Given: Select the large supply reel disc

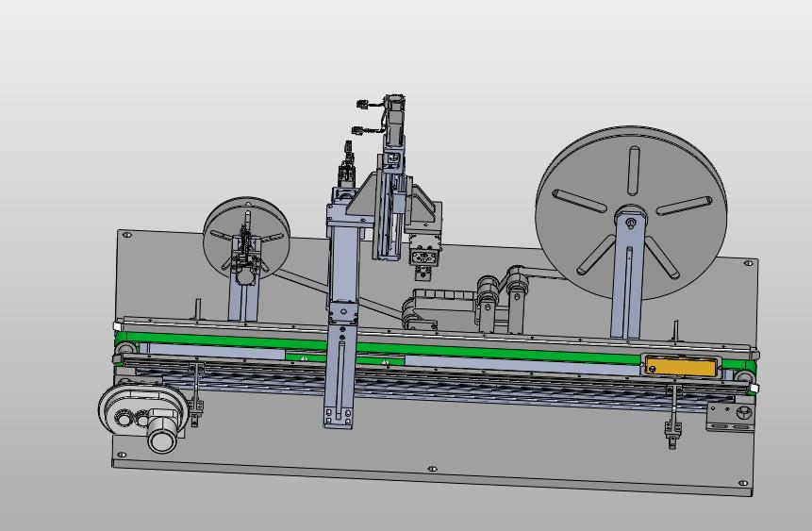Looking at the screenshot, I should point(631,212).
